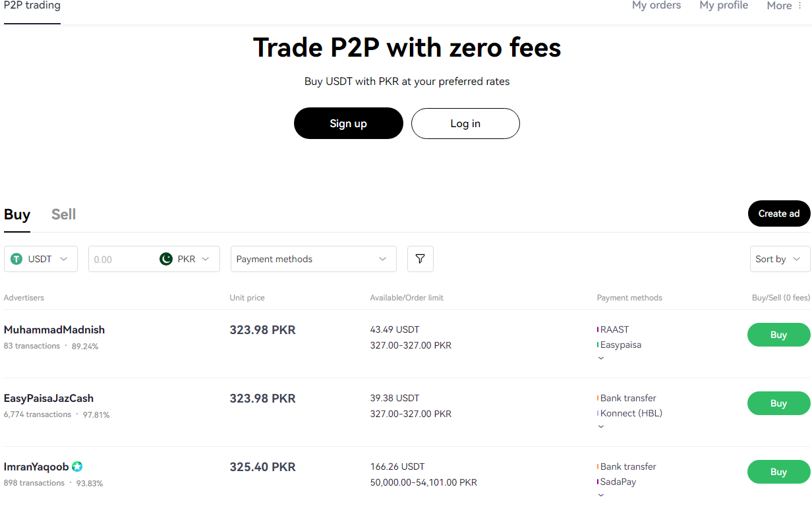Click the filter funnel icon
Screen dimensions: 812x508
tap(420, 259)
